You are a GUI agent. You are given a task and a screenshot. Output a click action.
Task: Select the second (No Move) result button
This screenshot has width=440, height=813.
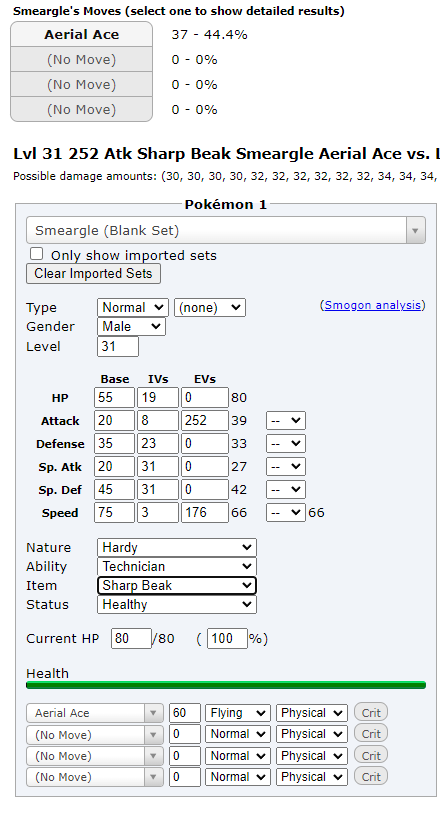pyautogui.click(x=81, y=85)
